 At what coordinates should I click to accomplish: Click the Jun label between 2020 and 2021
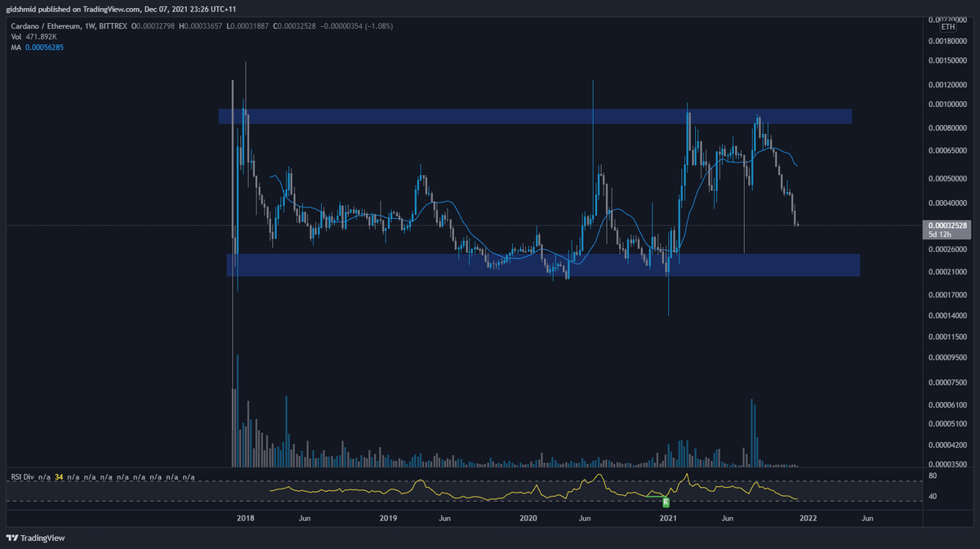[x=586, y=518]
